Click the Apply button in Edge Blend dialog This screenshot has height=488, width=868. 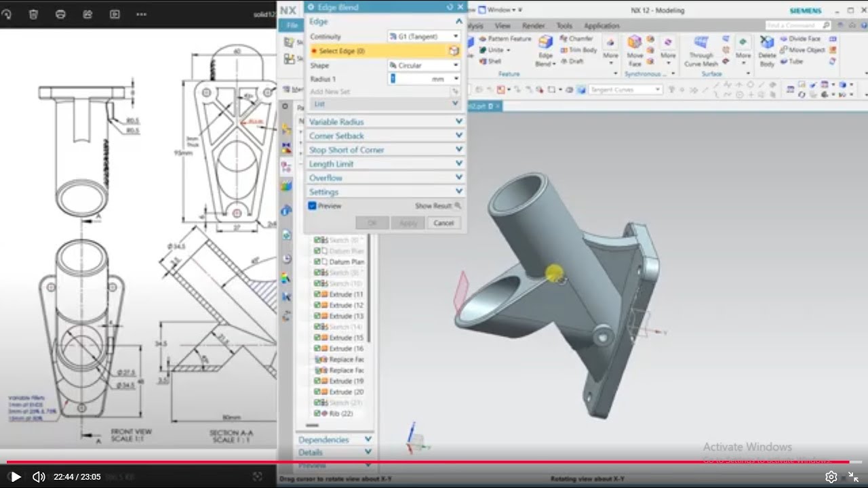coord(408,223)
